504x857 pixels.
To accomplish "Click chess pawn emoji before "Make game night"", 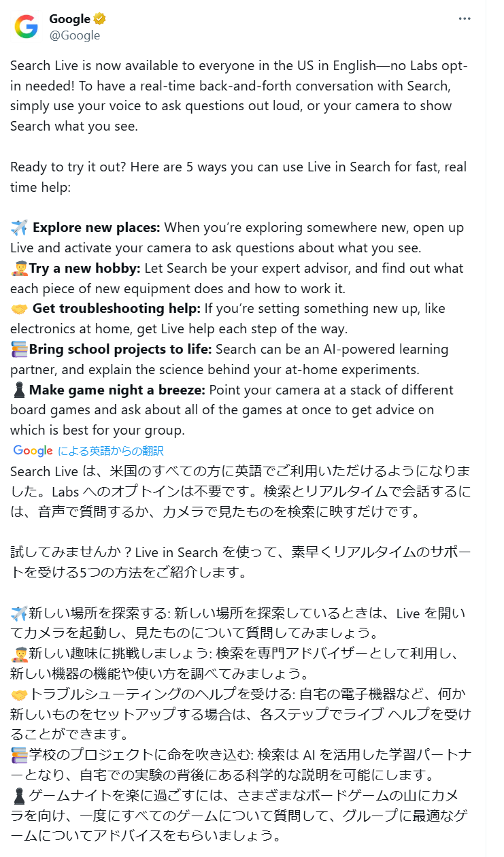I will (x=19, y=390).
